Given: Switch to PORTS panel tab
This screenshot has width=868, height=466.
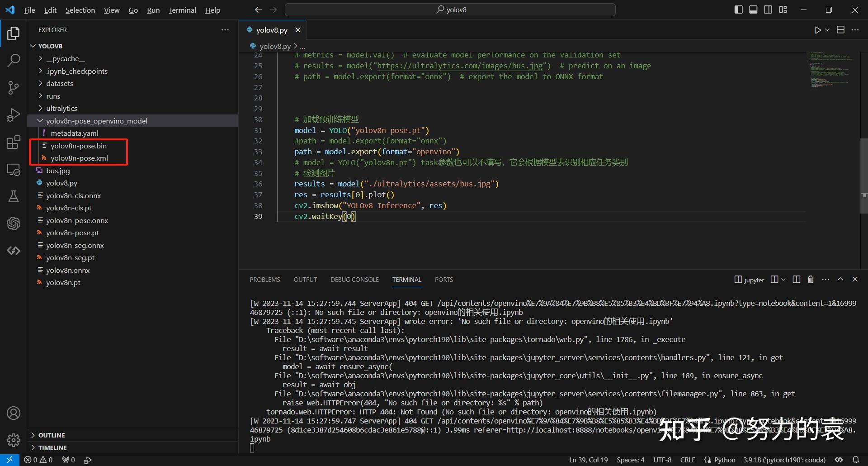Looking at the screenshot, I should pos(444,280).
